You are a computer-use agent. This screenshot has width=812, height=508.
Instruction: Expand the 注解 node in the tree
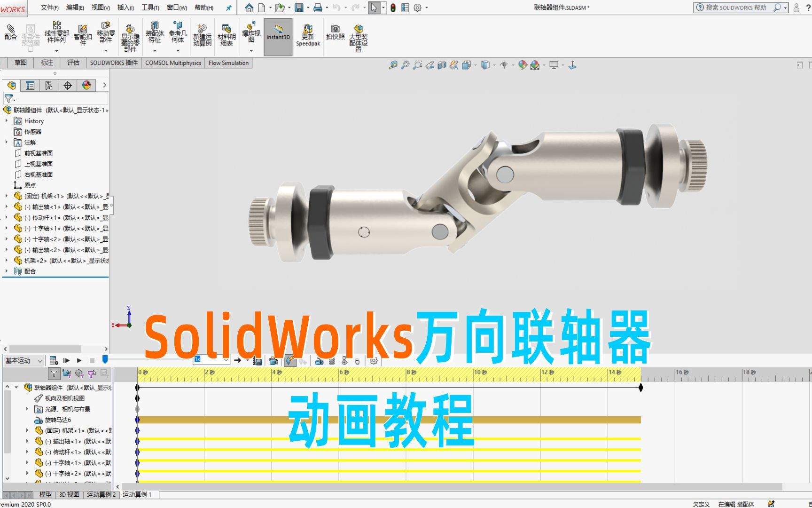7,142
